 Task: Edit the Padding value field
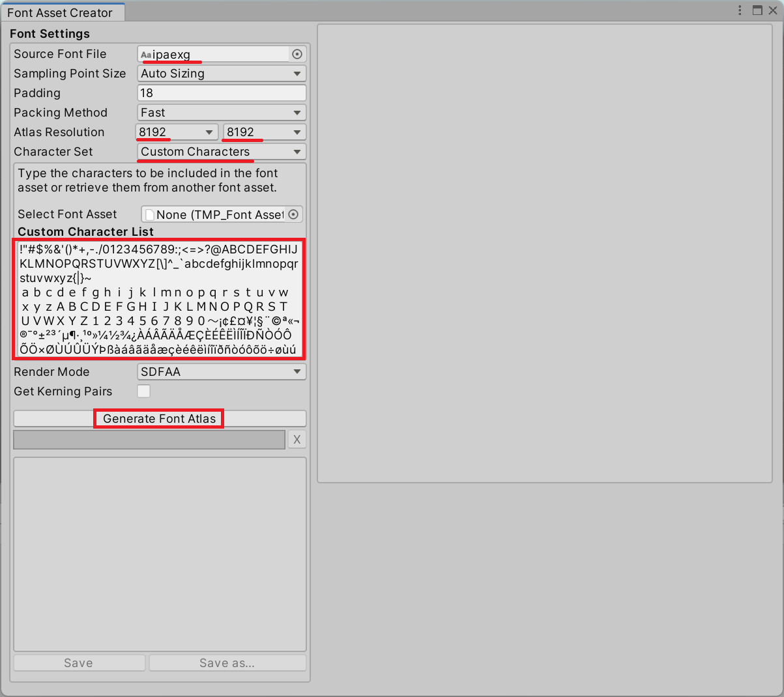pyautogui.click(x=221, y=92)
